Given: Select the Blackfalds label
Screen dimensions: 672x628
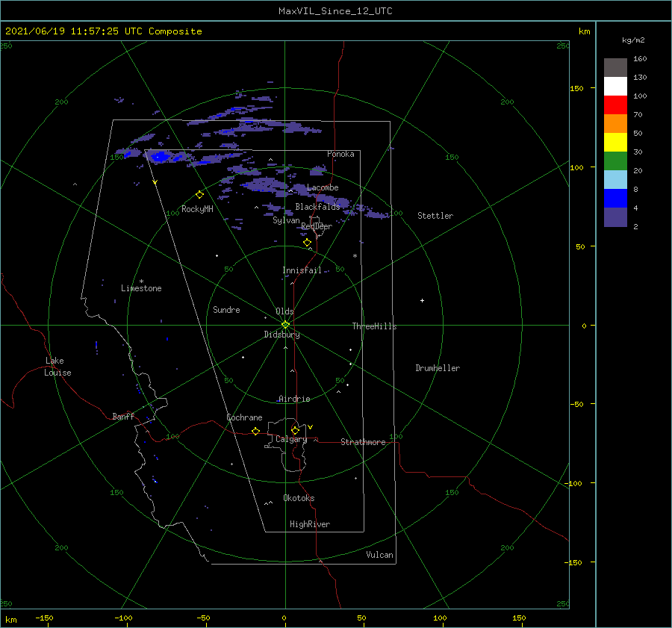Looking at the screenshot, I should [317, 207].
